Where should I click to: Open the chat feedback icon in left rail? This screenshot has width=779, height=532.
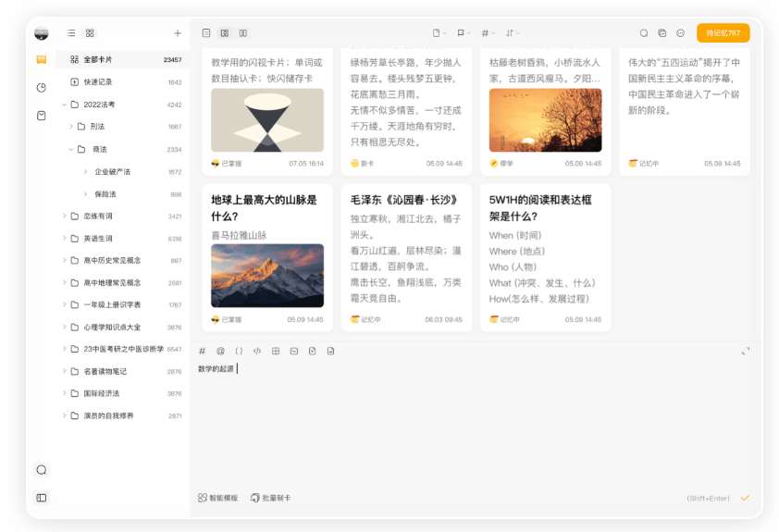(42, 470)
